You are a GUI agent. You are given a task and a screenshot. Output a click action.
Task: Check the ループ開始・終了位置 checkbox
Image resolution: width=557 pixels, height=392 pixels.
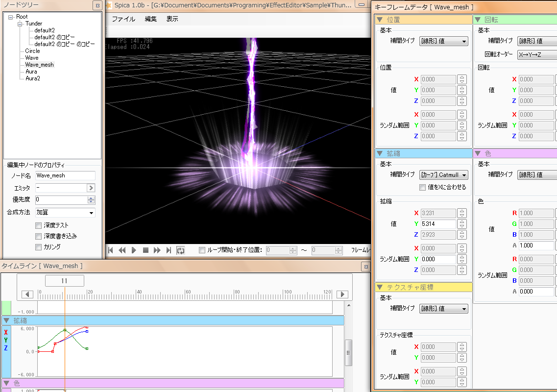pyautogui.click(x=202, y=250)
